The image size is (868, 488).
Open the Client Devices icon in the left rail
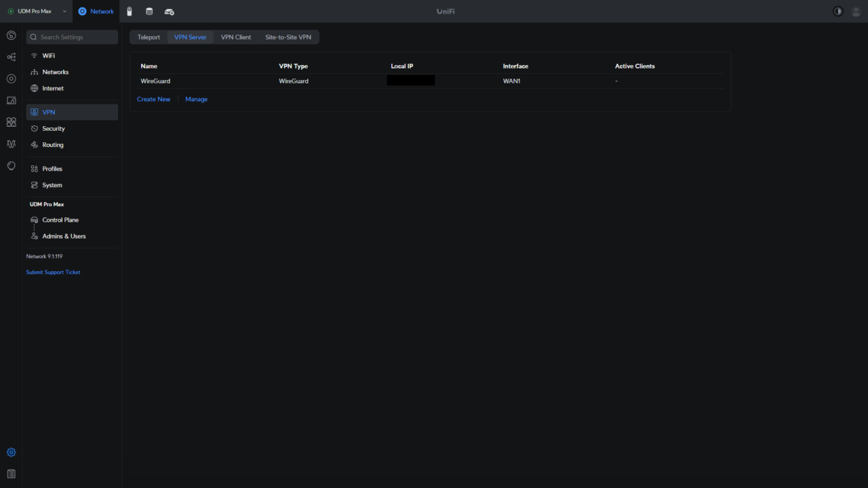(11, 100)
